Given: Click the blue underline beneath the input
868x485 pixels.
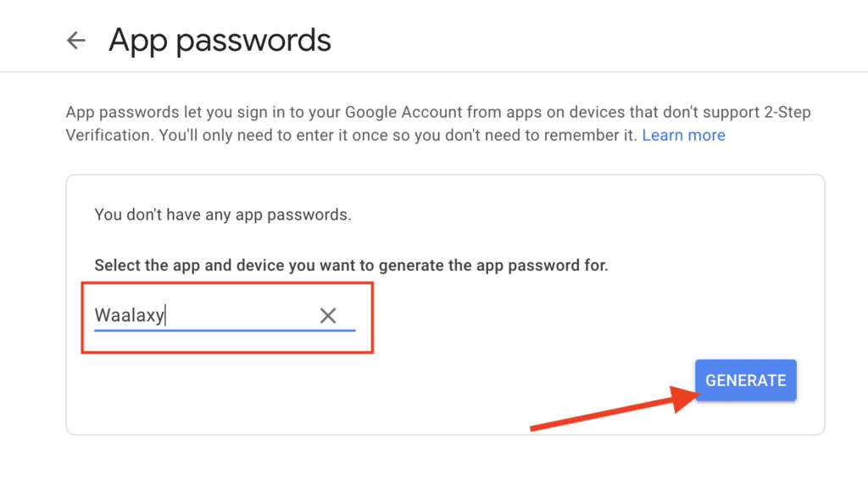Looking at the screenshot, I should [x=225, y=329].
